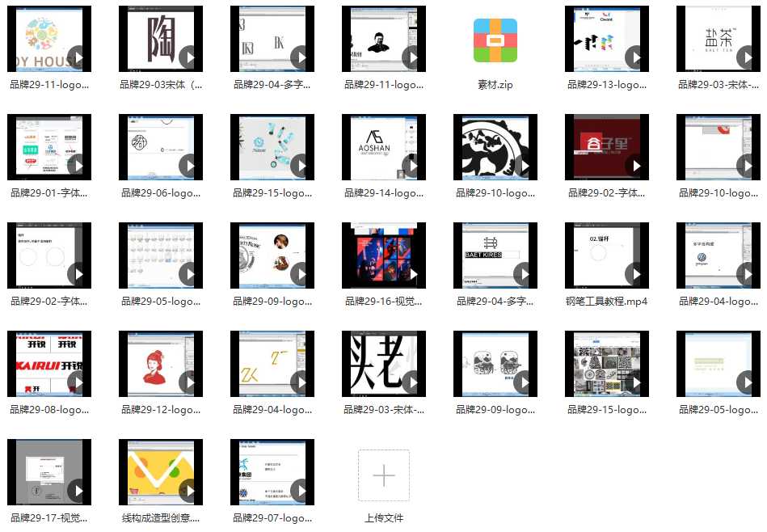Open the 品牌29-07-logo video thumbnail
The image size is (767, 532).
coord(272,472)
